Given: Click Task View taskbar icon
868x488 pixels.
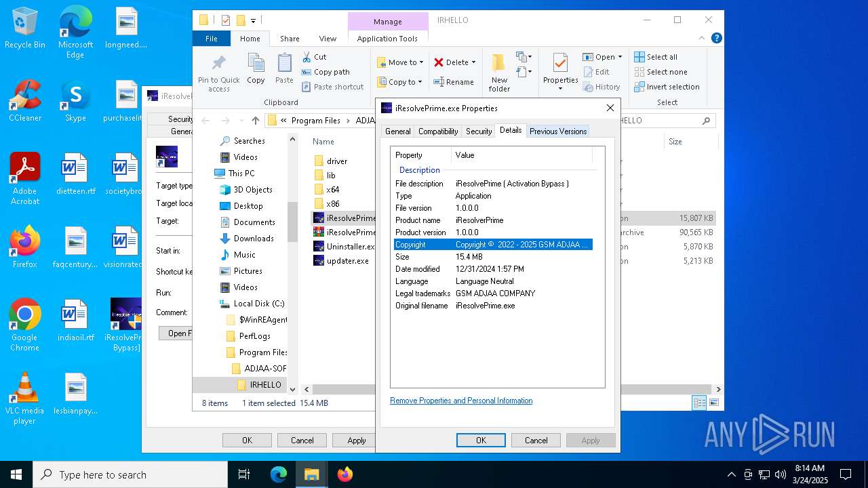Looking at the screenshot, I should click(244, 474).
